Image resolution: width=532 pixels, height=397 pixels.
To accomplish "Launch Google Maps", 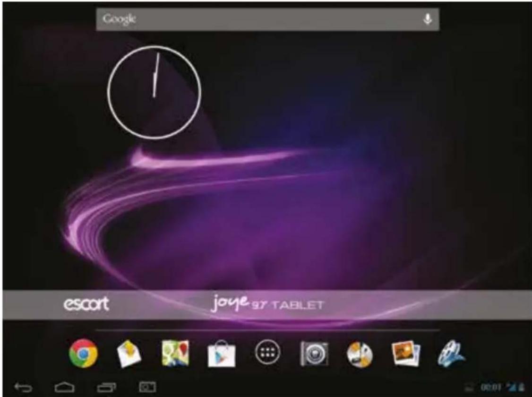I will 175,353.
